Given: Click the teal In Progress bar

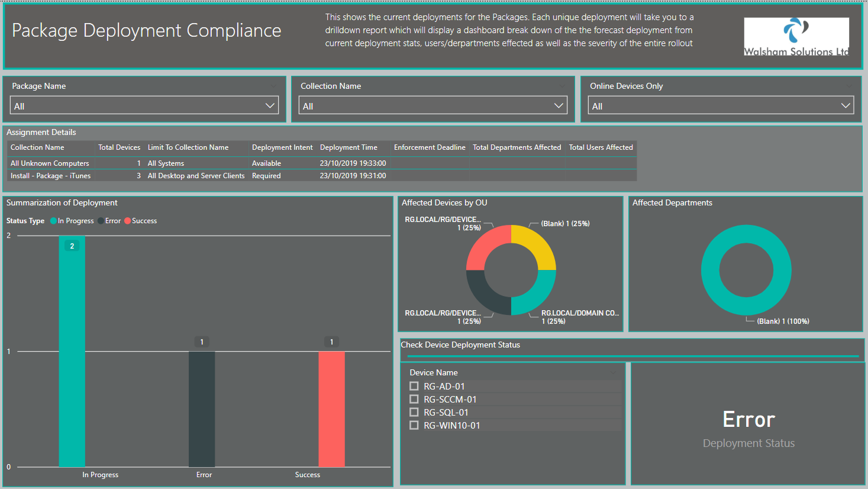Looking at the screenshot, I should pyautogui.click(x=72, y=351).
